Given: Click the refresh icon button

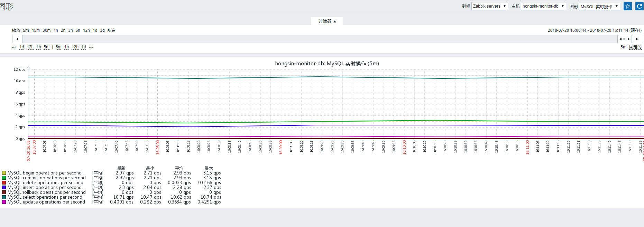Looking at the screenshot, I should pos(639,6).
